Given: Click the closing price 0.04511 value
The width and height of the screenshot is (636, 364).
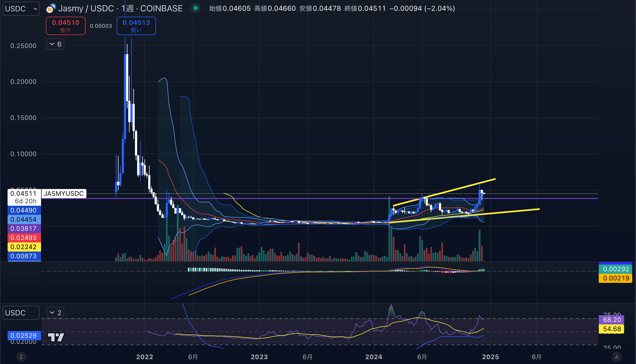Looking at the screenshot, I should click(372, 8).
